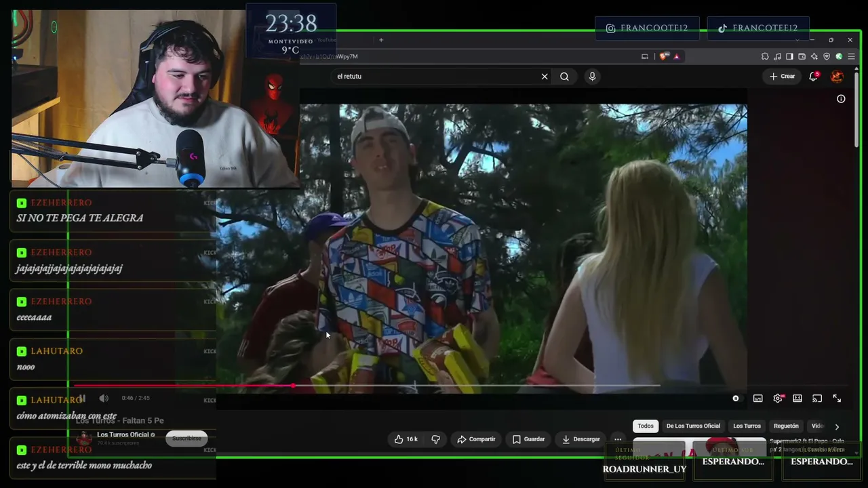Open YouTube notifications bell
Screen dimensions: 868x488
(x=814, y=77)
